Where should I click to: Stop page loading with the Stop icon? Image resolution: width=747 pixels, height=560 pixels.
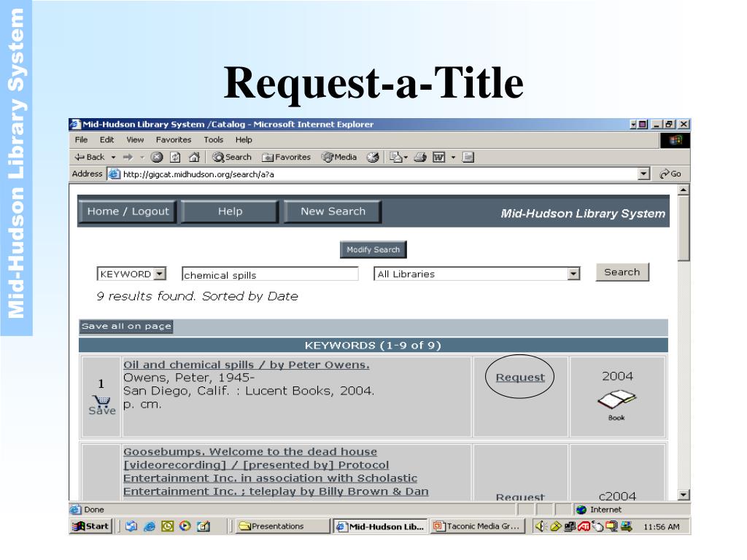pos(157,157)
